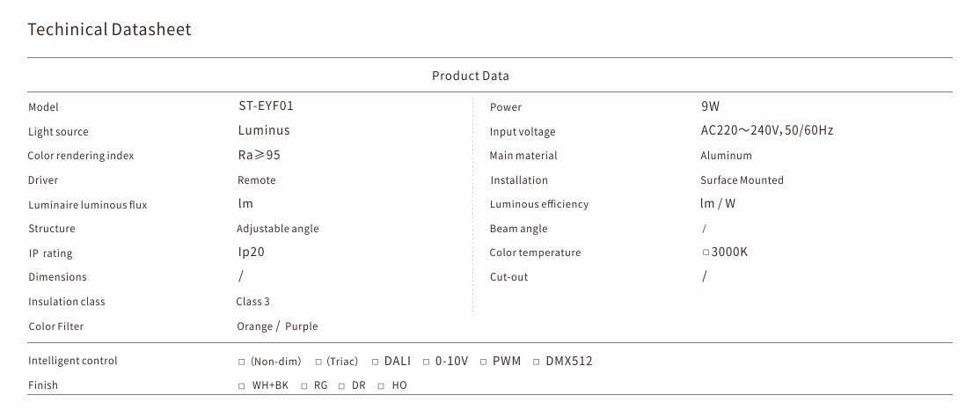Check the HO finish checkbox
The width and height of the screenshot is (980, 410).
pos(381,385)
